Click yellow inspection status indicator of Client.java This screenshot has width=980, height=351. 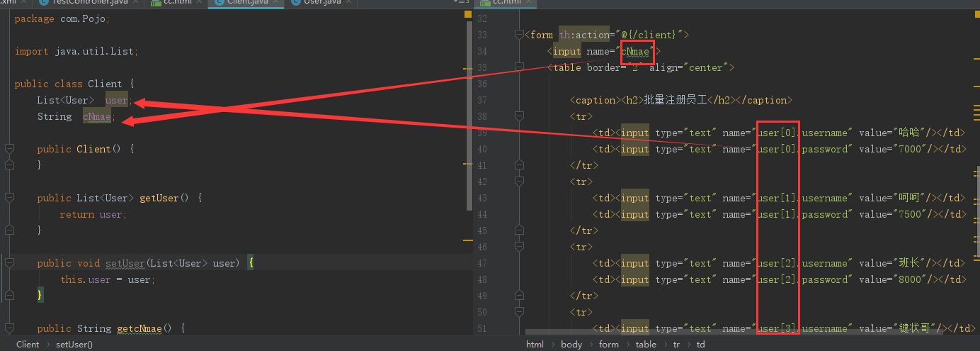click(x=469, y=16)
